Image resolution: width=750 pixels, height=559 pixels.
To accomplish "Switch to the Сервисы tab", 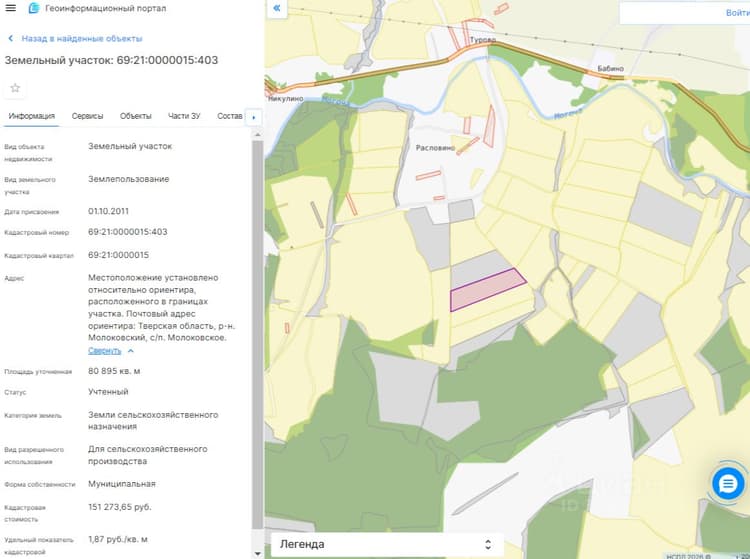I will click(87, 116).
